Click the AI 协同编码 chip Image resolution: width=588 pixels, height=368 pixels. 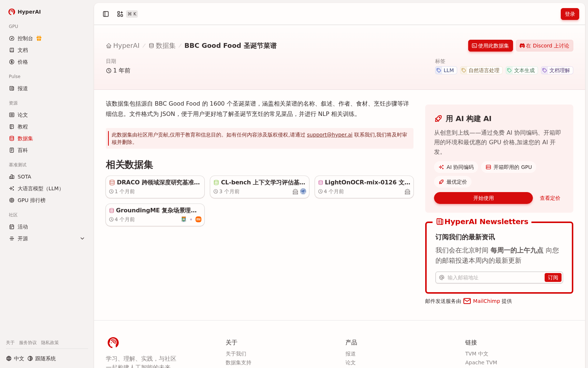click(456, 167)
